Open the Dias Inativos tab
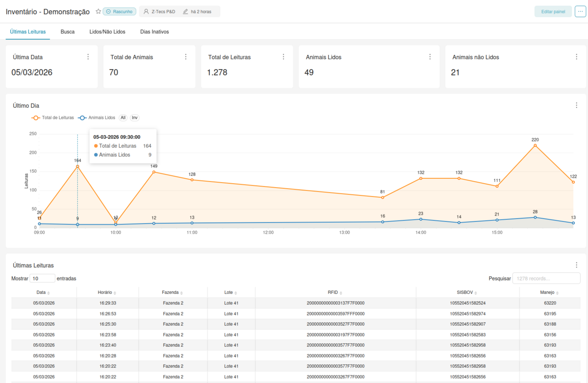This screenshot has width=588, height=383. [155, 31]
